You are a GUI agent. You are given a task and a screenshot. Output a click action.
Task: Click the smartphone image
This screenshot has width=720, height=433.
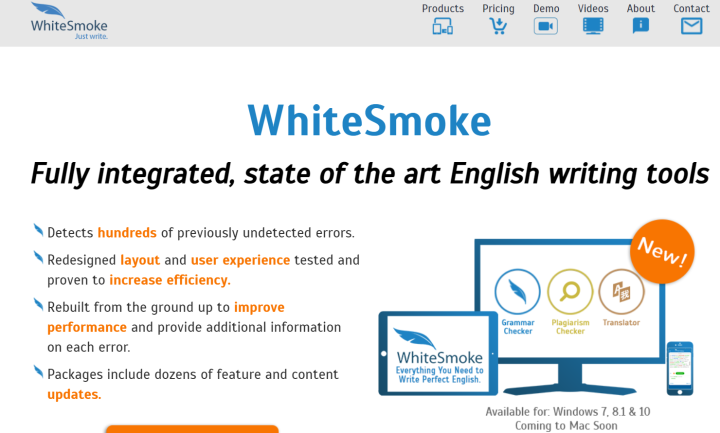pos(680,368)
